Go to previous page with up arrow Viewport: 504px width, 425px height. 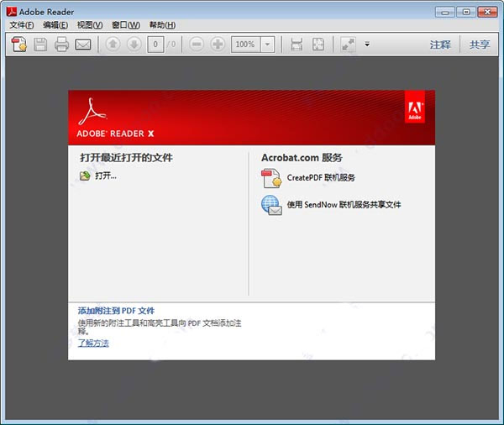click(x=113, y=44)
